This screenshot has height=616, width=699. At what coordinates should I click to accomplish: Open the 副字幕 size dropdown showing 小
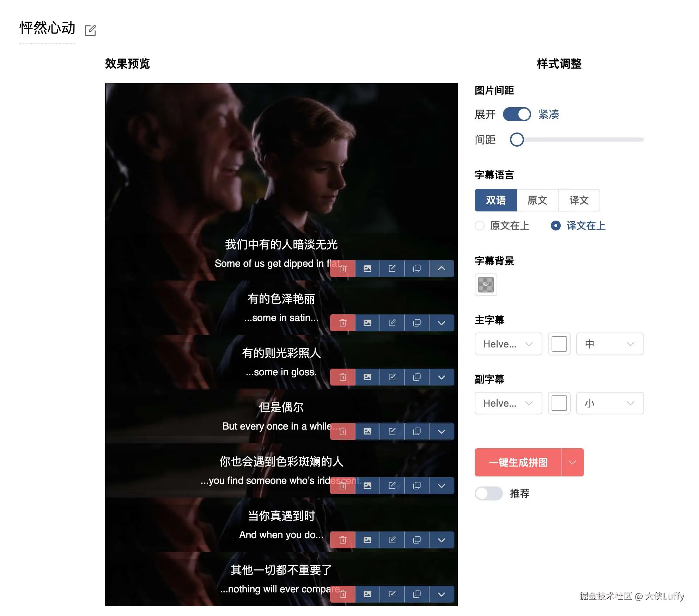coord(610,403)
